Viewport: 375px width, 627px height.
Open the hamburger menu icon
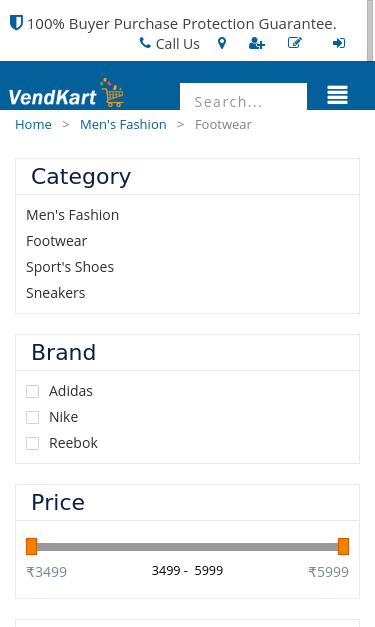tap(337, 95)
